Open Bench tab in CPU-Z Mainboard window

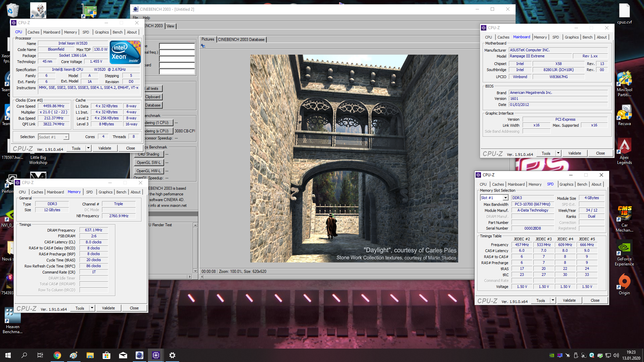pyautogui.click(x=587, y=37)
